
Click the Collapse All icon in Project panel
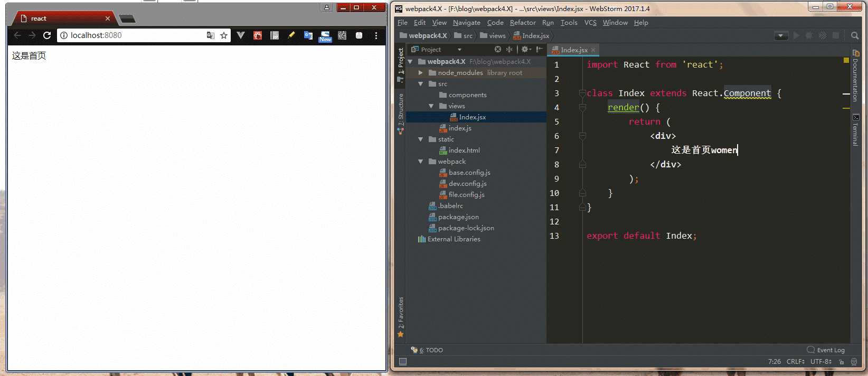click(510, 49)
